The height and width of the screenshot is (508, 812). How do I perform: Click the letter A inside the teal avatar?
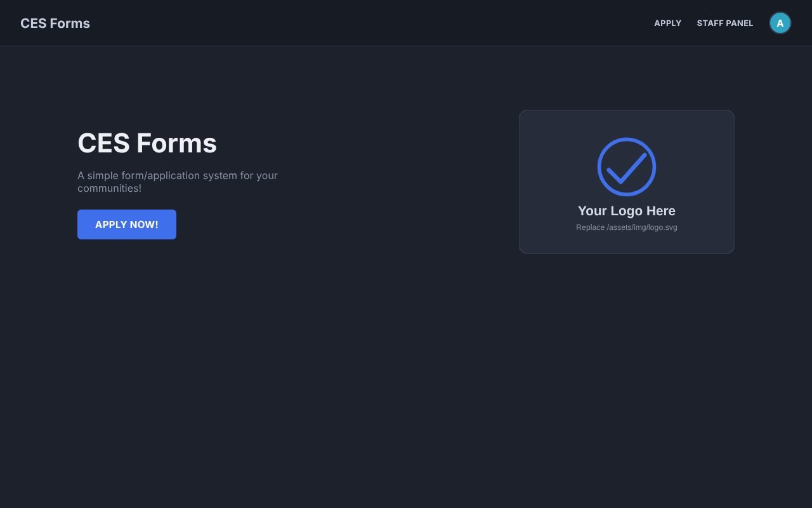pos(780,23)
